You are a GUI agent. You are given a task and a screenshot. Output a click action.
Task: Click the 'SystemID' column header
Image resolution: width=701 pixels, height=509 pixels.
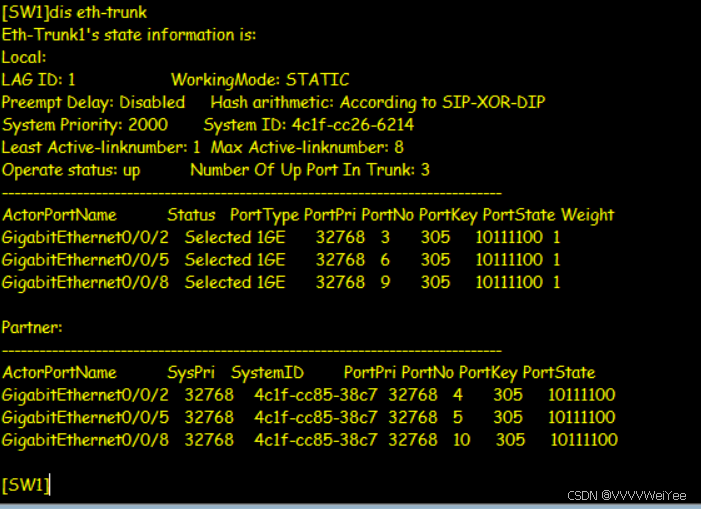pyautogui.click(x=267, y=373)
